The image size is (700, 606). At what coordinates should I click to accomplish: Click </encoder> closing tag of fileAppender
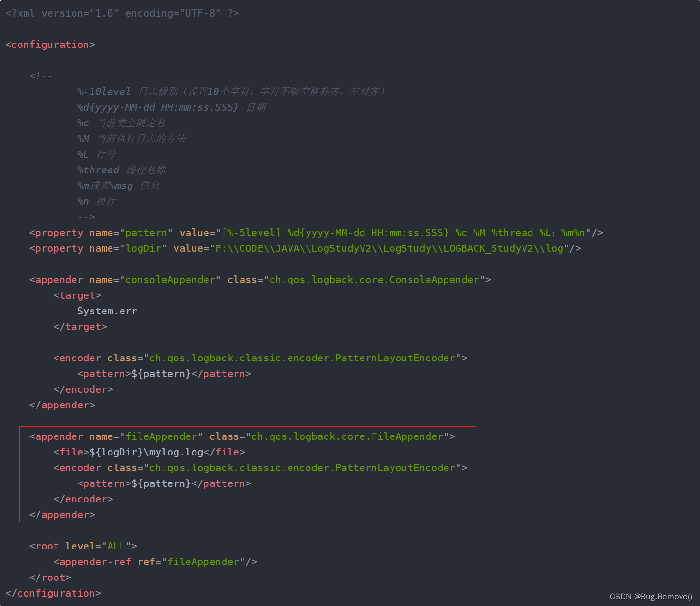(x=83, y=499)
